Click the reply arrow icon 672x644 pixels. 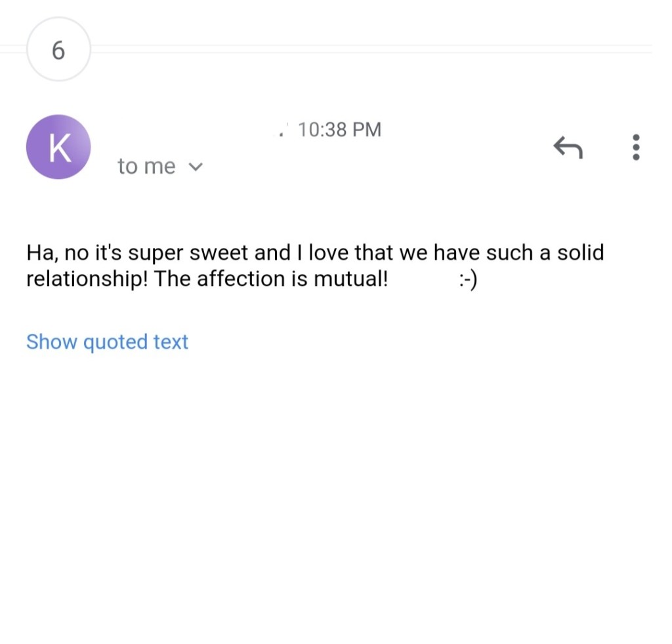pos(568,148)
